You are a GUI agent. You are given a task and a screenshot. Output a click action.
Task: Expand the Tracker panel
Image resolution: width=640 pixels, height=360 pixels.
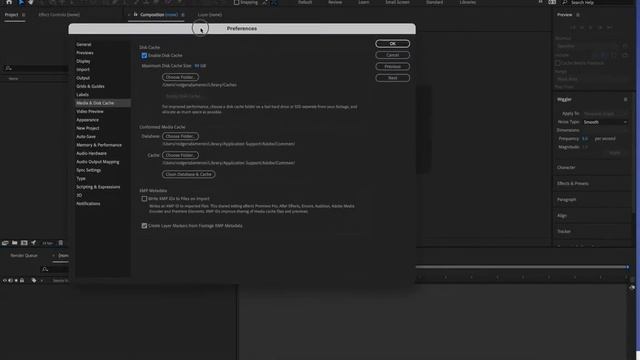point(564,231)
